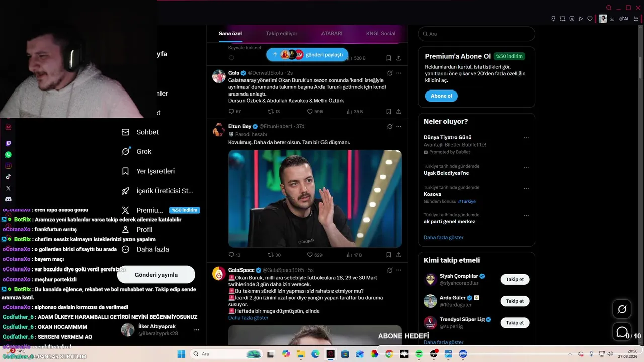Open Grok in the navigation menu
Image resolution: width=644 pixels, height=362 pixels.
click(x=136, y=151)
